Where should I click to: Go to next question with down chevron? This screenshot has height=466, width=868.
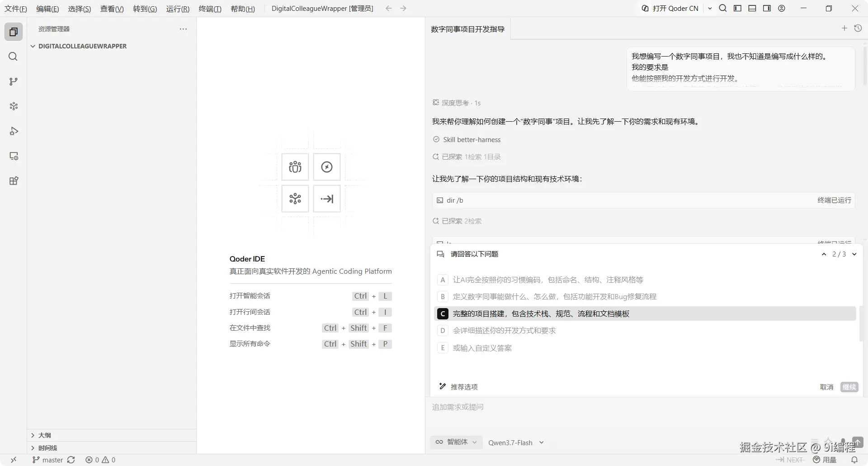pyautogui.click(x=854, y=254)
